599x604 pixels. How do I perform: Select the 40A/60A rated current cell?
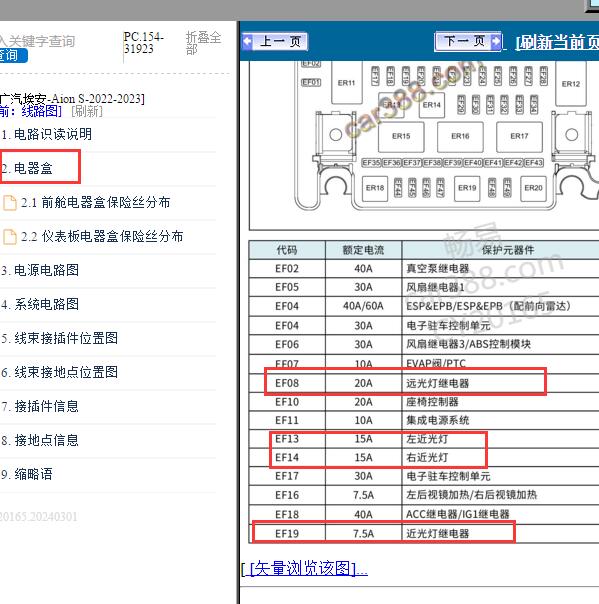364,306
